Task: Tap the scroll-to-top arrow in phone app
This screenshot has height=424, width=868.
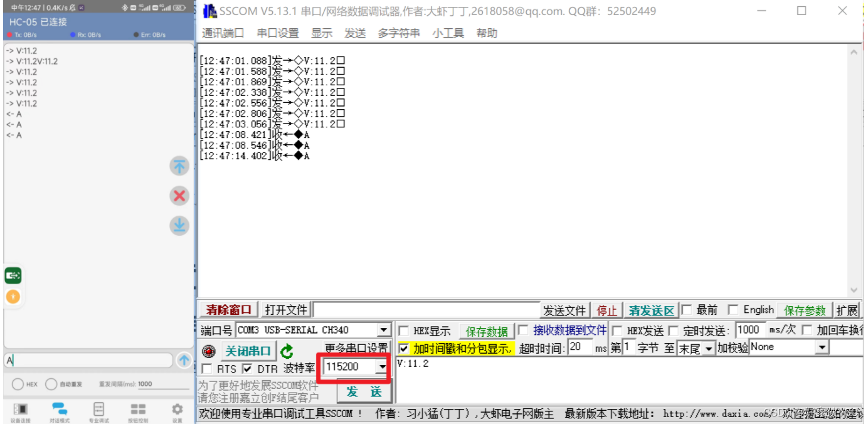Action: [179, 166]
